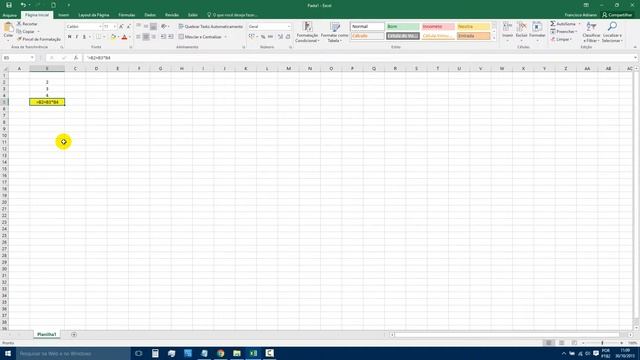Apply thousands separator style

pyautogui.click(x=270, y=37)
